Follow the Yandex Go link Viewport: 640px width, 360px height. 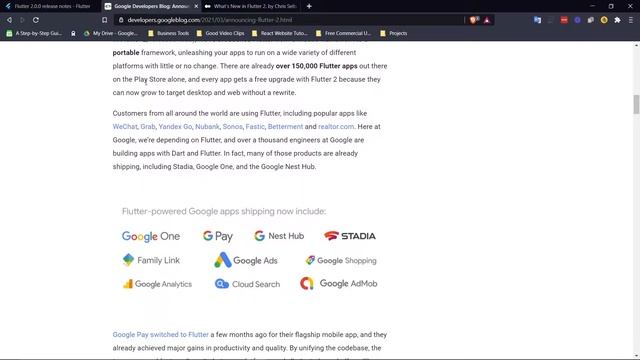pos(175,127)
